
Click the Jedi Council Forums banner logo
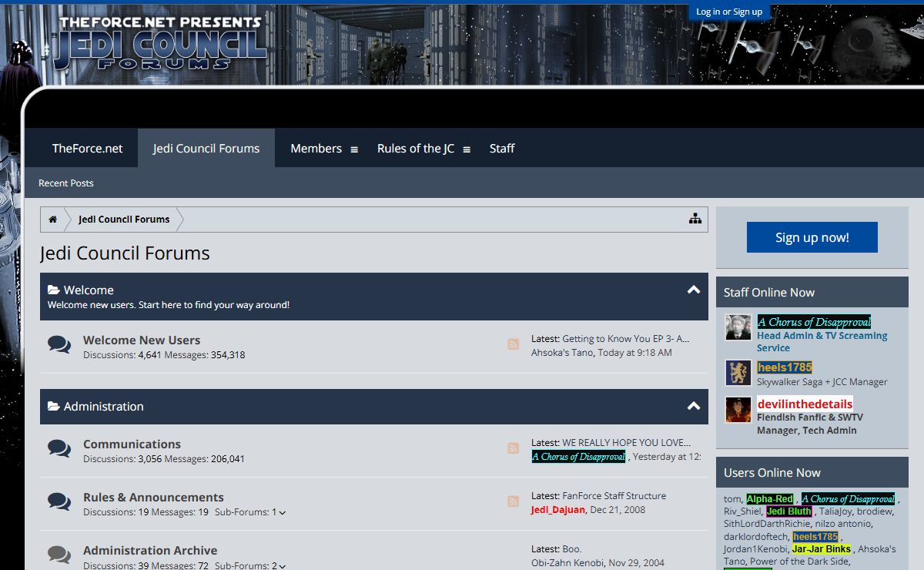point(160,44)
